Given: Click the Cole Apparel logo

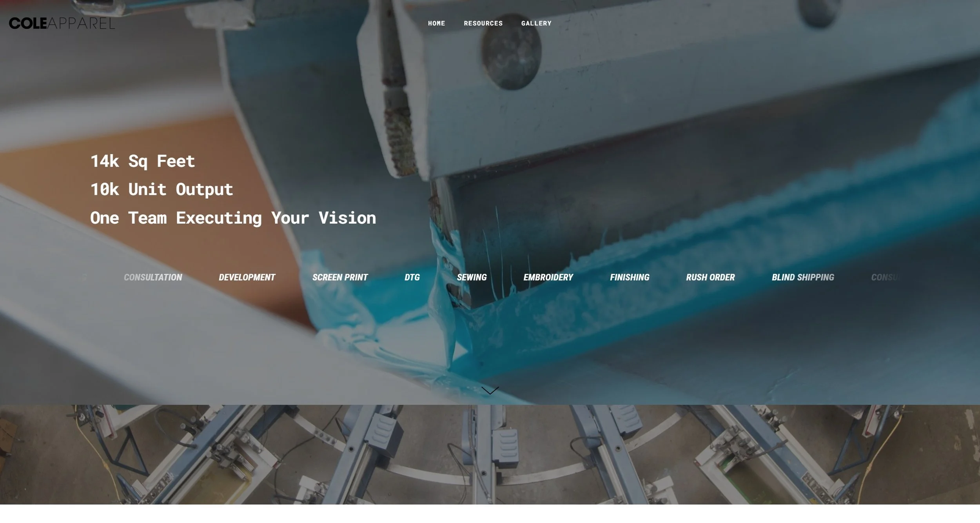Looking at the screenshot, I should [62, 24].
